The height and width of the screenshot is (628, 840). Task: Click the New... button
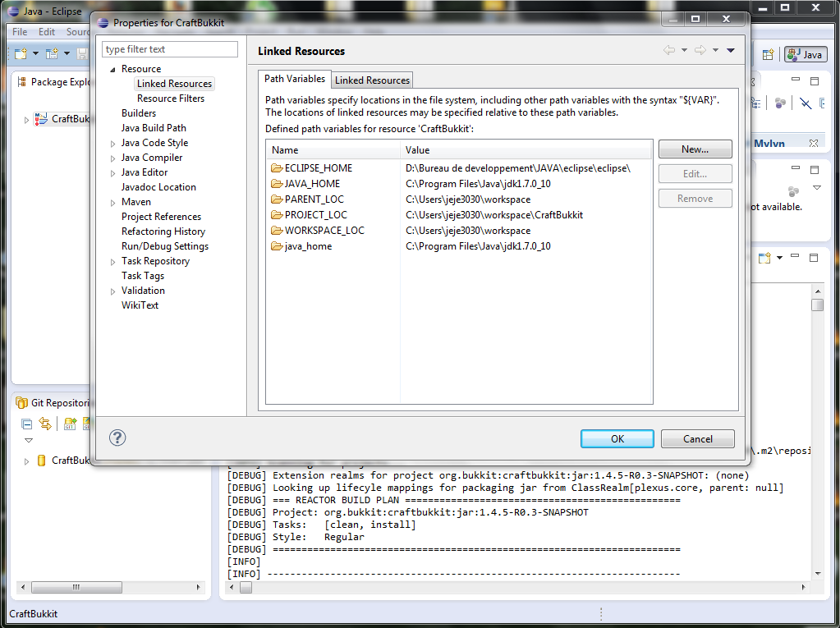[x=695, y=149]
